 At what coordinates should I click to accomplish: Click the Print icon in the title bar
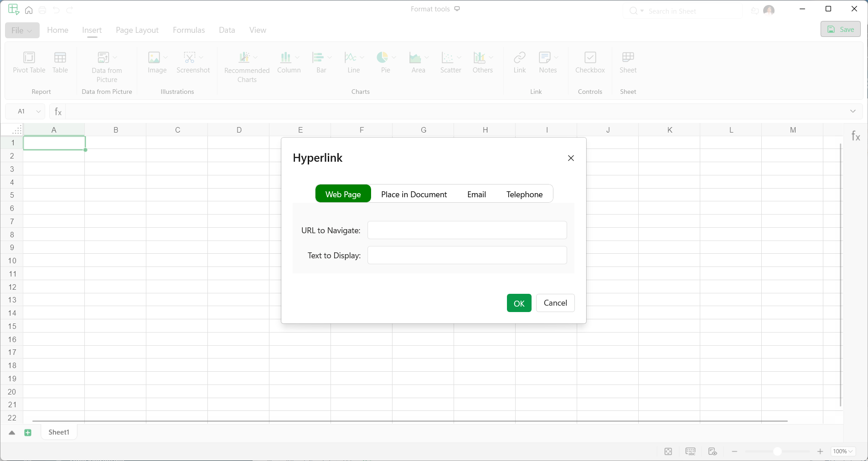point(42,10)
